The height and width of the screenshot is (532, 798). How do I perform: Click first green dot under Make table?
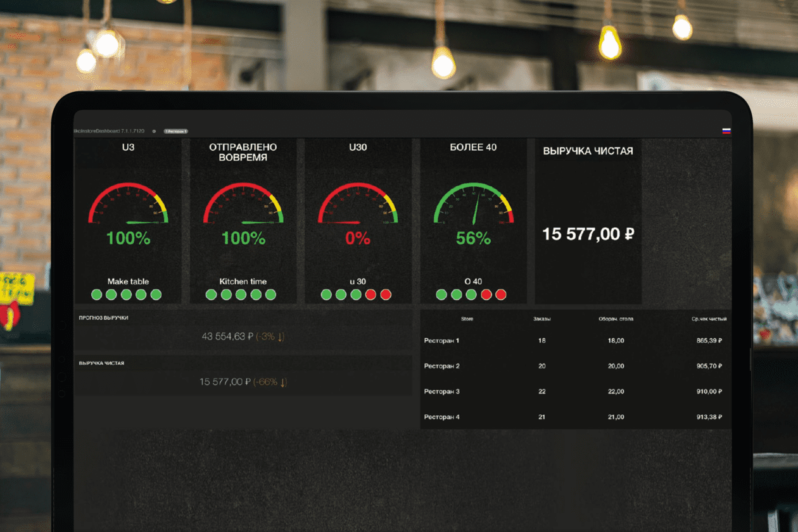click(x=96, y=294)
